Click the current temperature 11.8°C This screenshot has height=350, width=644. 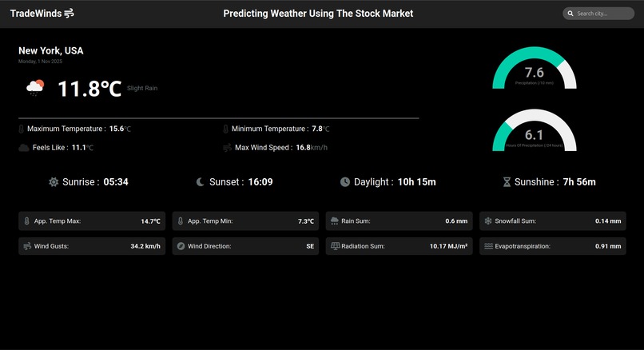pyautogui.click(x=89, y=89)
